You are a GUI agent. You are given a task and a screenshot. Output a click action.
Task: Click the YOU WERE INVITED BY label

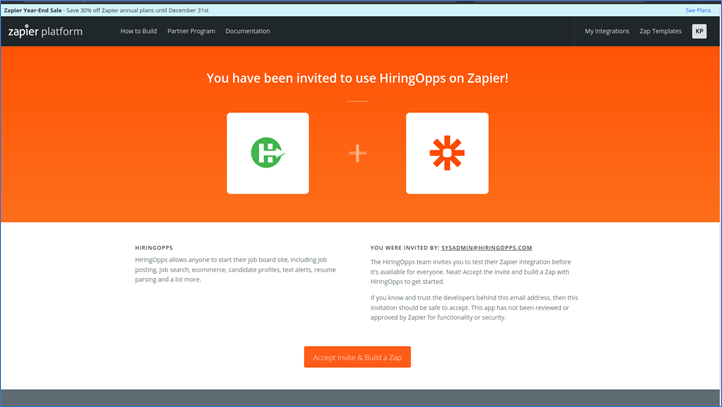[405, 248]
